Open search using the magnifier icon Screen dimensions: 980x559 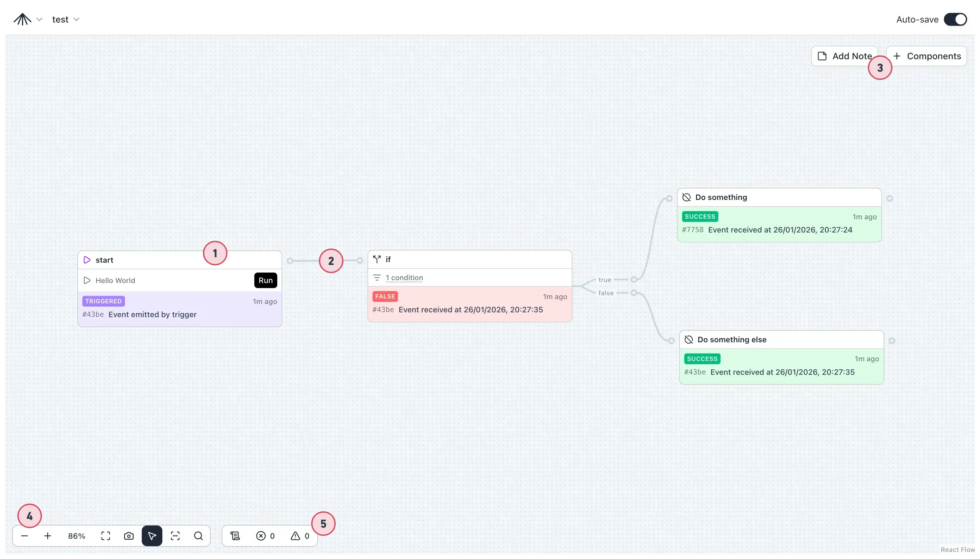point(198,535)
